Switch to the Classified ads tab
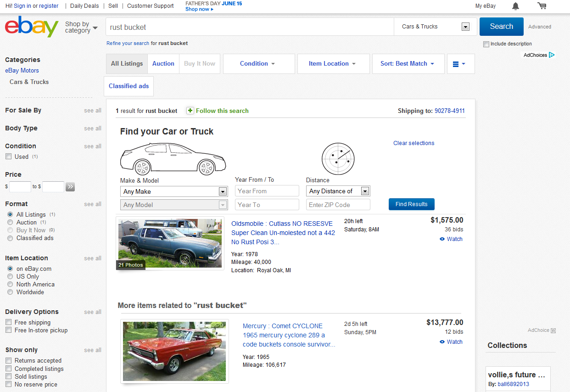 point(129,86)
